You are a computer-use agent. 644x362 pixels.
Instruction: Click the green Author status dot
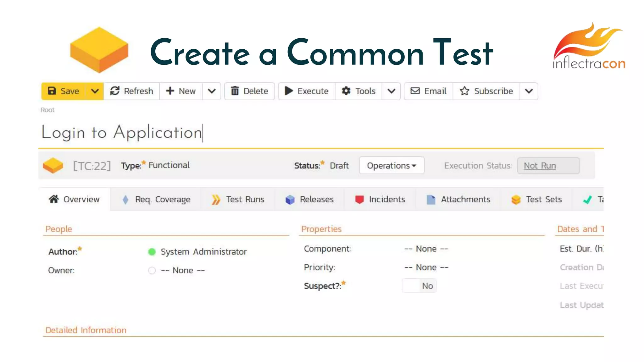152,252
